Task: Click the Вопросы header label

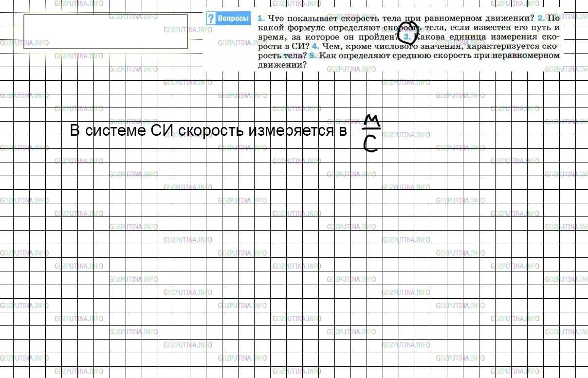Action: click(233, 19)
